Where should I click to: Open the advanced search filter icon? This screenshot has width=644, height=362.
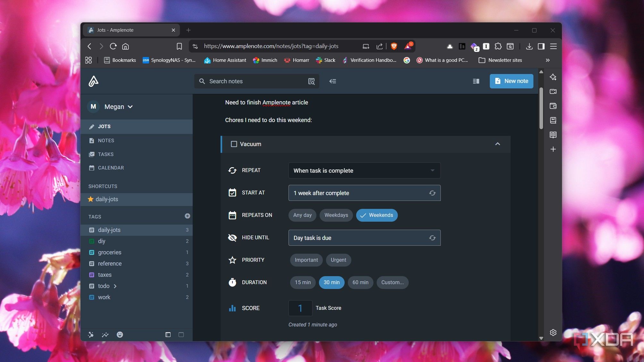point(311,81)
